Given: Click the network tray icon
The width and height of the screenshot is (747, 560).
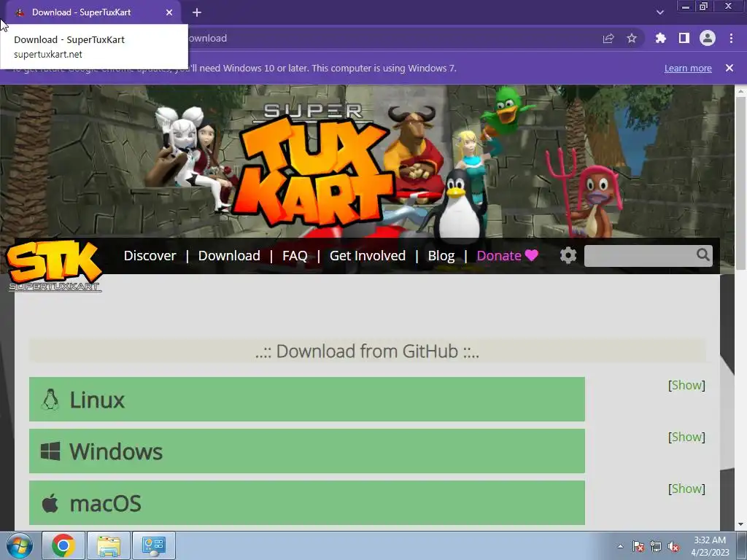Looking at the screenshot, I should (x=656, y=547).
